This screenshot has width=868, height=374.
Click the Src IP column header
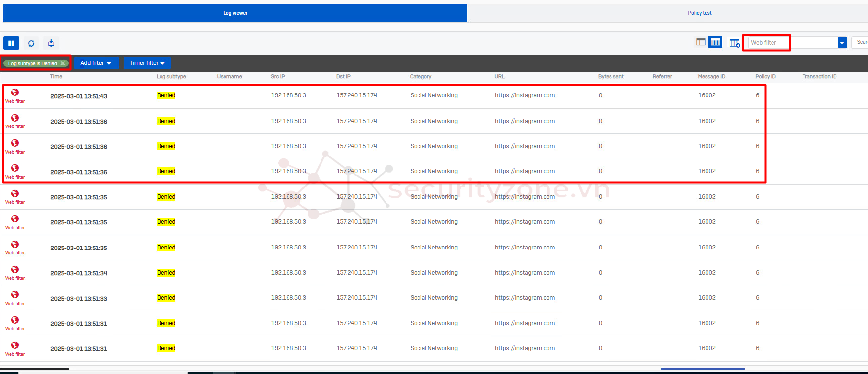278,77
